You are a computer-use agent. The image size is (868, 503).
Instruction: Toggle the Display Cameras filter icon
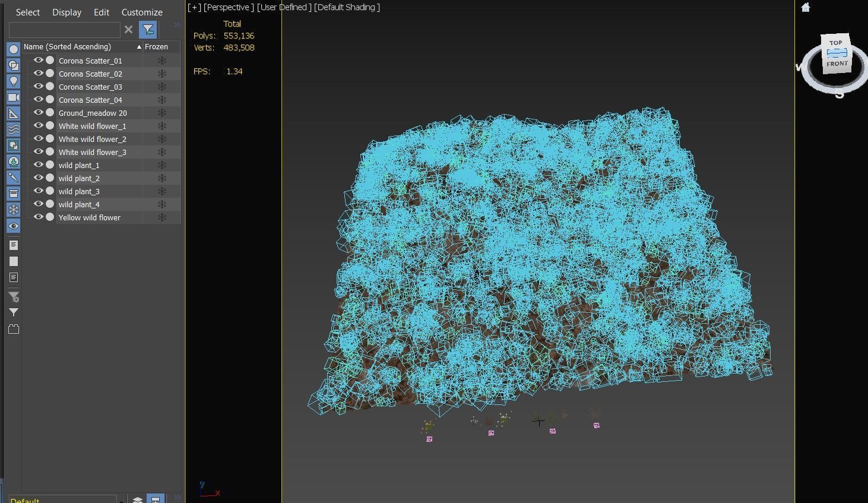(13, 97)
